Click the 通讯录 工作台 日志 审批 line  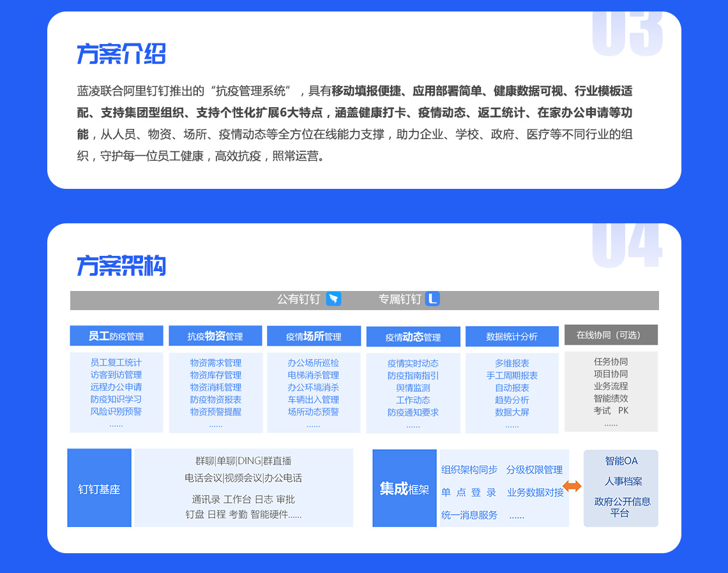tap(244, 499)
